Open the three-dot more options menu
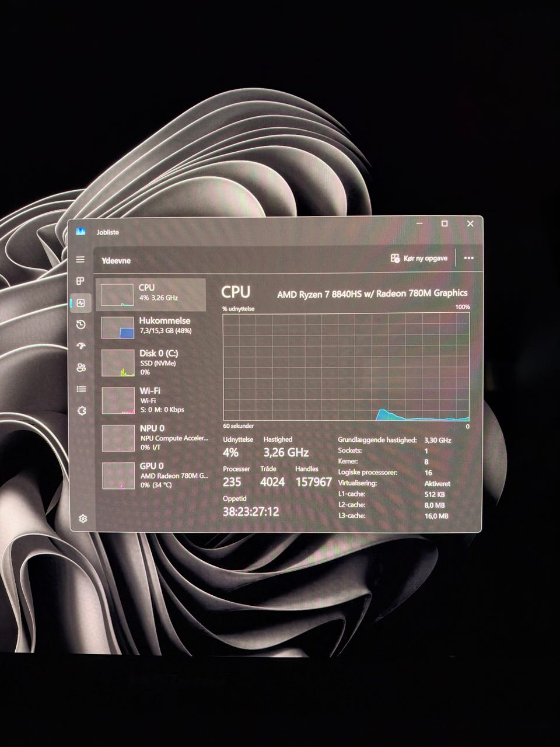 468,258
